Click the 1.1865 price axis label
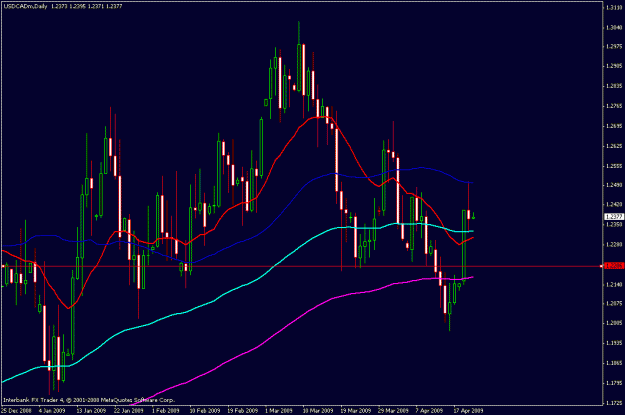 [614, 364]
